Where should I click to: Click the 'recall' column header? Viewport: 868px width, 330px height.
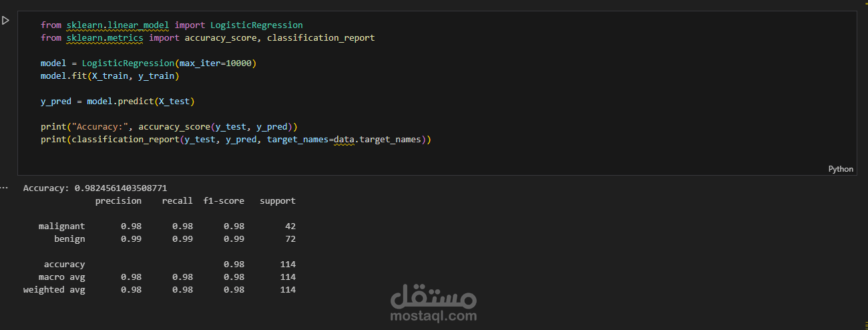tap(177, 201)
